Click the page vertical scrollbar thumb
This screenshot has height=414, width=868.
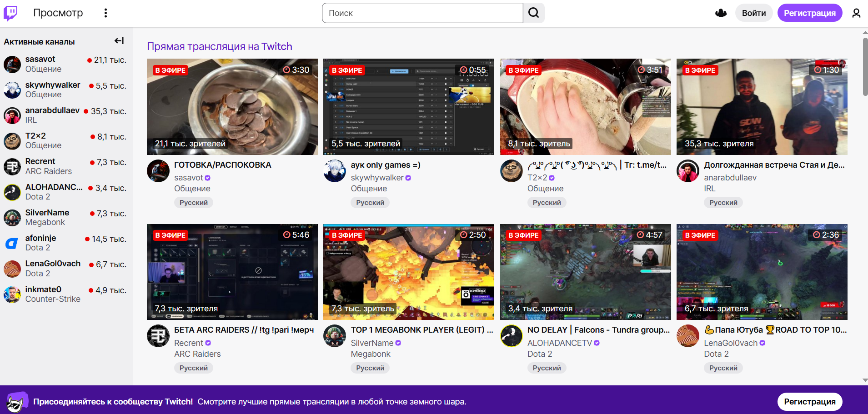865,67
